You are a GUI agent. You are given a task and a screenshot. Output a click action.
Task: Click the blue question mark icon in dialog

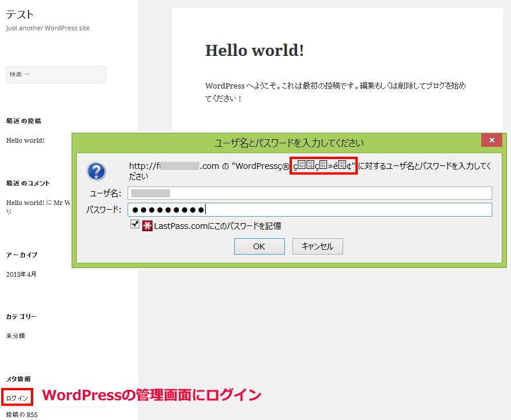(x=96, y=171)
